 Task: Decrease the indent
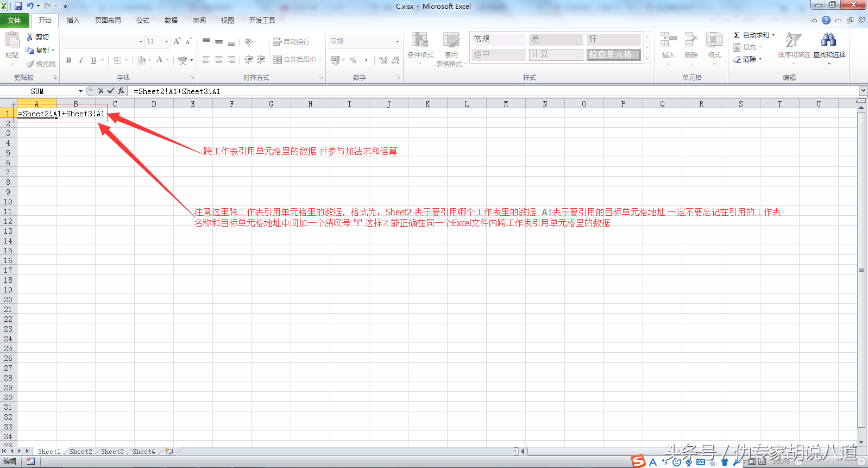tap(249, 60)
